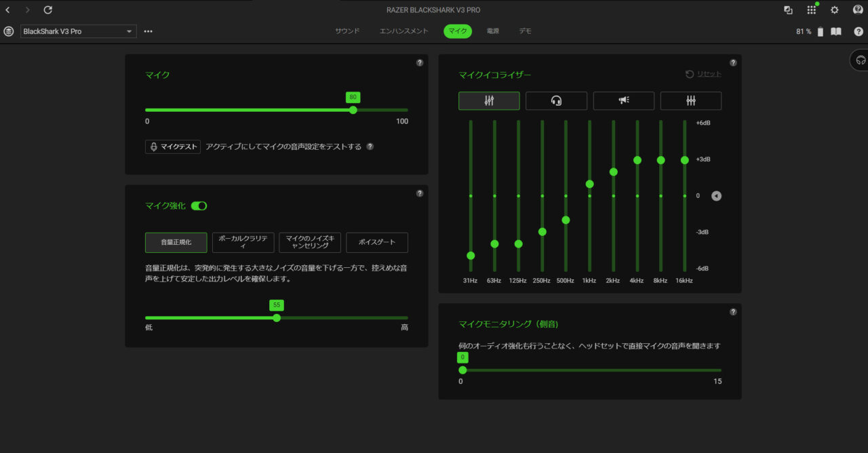Click the profile stack icon beside BlackShark V3 Pro
This screenshot has height=453, width=868.
point(9,31)
